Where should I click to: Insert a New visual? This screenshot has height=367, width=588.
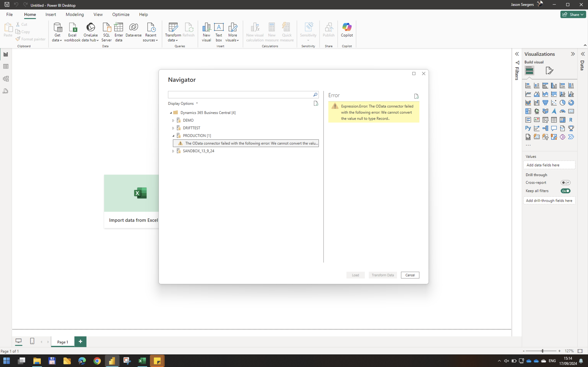[206, 32]
